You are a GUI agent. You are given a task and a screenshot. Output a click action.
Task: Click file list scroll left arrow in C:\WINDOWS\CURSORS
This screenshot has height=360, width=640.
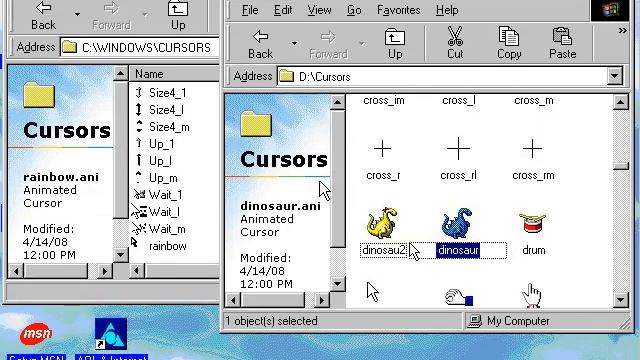[x=137, y=271]
